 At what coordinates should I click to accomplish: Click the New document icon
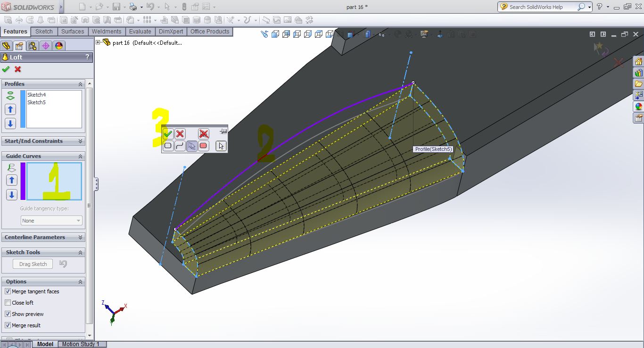tap(82, 7)
